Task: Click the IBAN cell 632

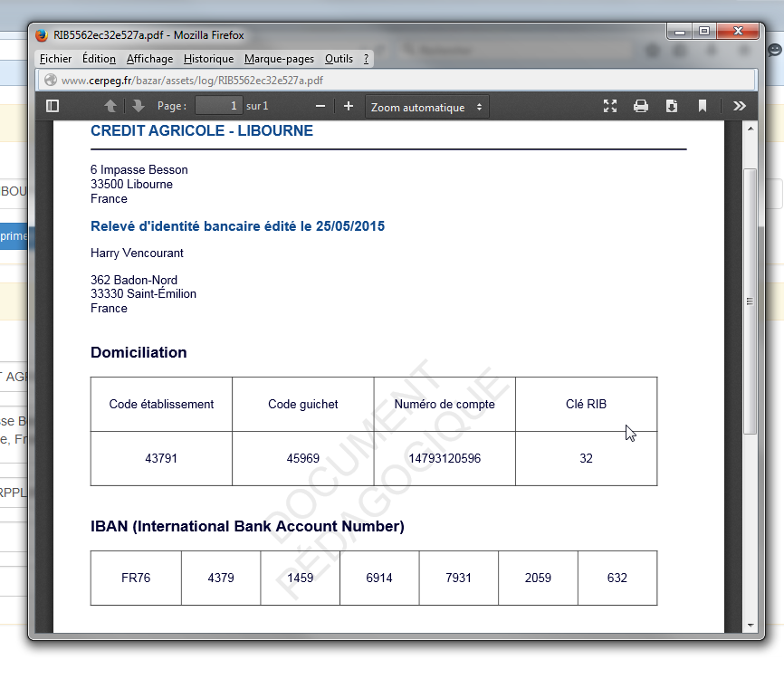Action: pyautogui.click(x=617, y=578)
